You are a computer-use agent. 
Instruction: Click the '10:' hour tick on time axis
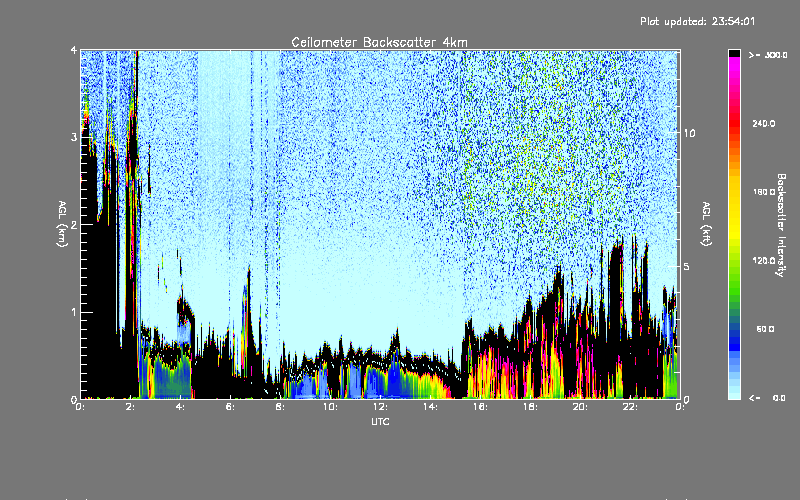point(330,407)
